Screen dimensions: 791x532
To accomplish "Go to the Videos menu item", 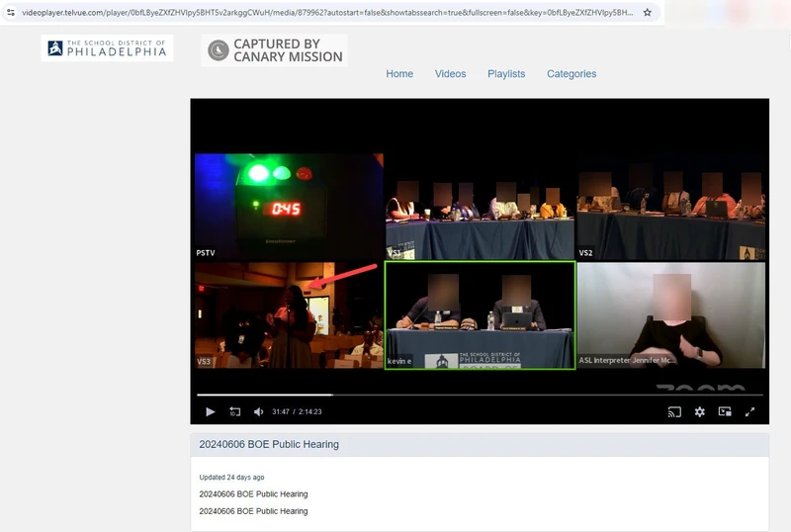I will 450,74.
